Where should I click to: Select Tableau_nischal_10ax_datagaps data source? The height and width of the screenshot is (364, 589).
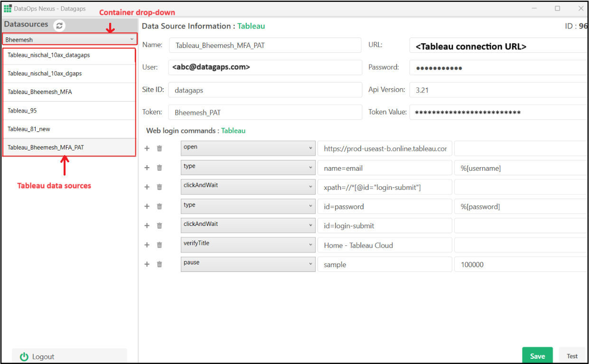pyautogui.click(x=69, y=56)
